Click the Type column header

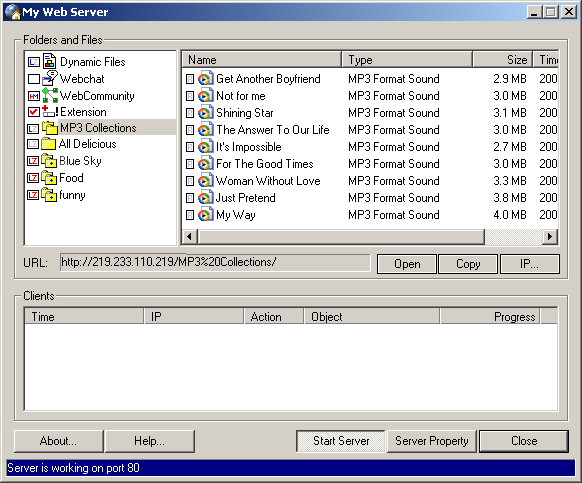pos(407,59)
